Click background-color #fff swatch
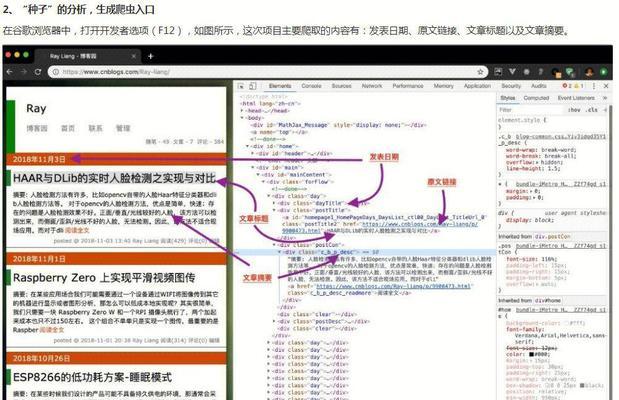 click(x=567, y=323)
